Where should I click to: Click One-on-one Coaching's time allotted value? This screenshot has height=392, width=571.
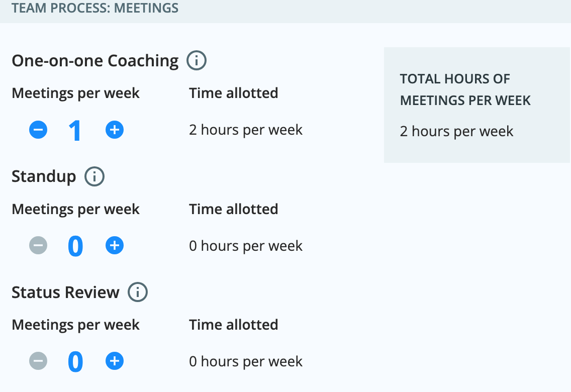point(246,130)
